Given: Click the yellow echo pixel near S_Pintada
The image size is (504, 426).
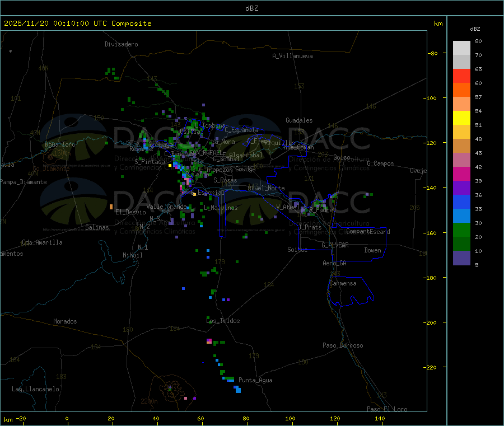Looking at the screenshot, I should (x=170, y=166).
